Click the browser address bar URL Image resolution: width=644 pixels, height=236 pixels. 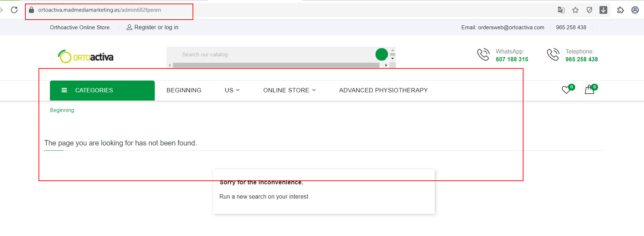99,10
